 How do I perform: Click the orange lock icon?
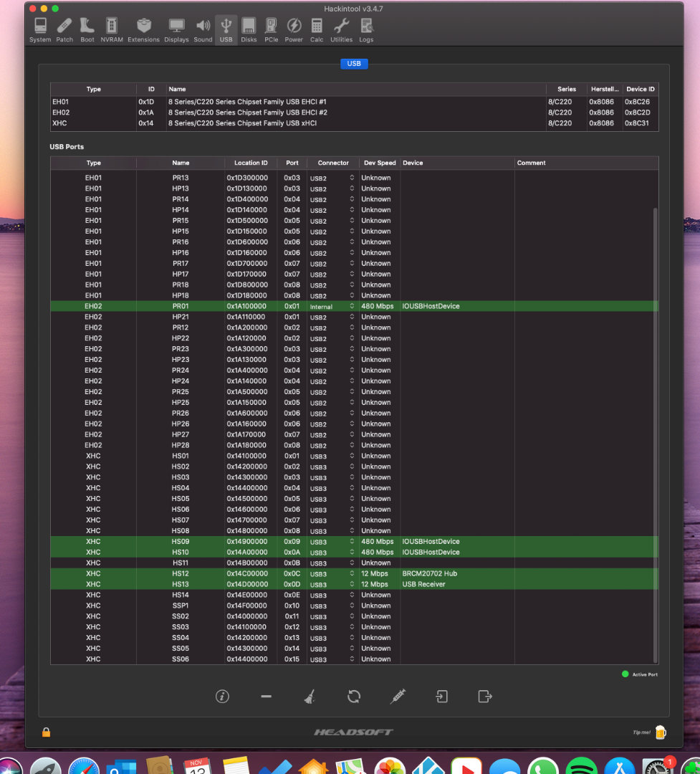46,732
